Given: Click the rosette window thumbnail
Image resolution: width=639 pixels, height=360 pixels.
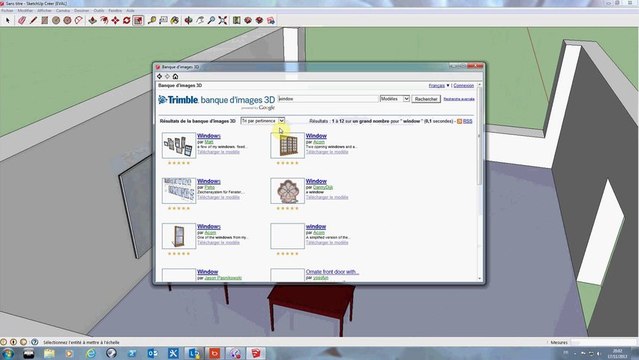Looking at the screenshot, I should 288,191.
